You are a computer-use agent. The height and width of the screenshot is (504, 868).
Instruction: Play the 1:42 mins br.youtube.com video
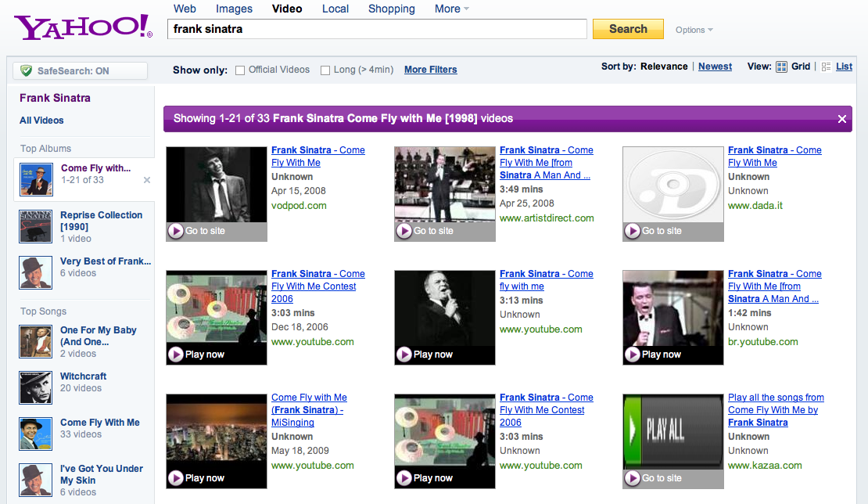(x=632, y=355)
